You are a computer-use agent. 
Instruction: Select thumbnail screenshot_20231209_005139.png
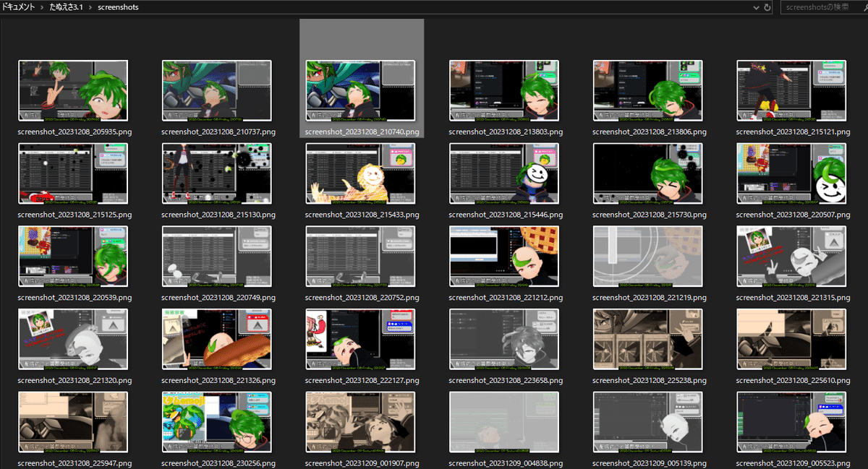point(648,422)
